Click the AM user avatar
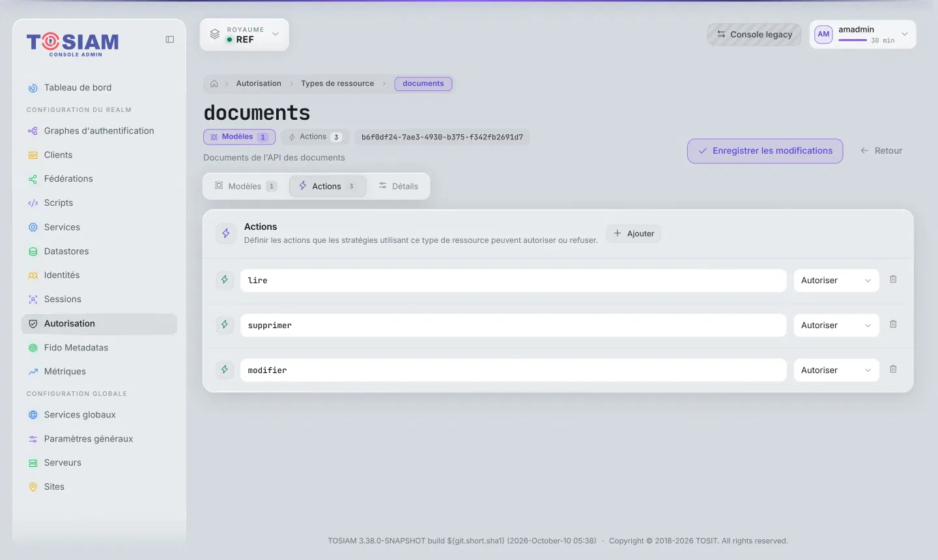Image resolution: width=938 pixels, height=560 pixels. tap(823, 35)
